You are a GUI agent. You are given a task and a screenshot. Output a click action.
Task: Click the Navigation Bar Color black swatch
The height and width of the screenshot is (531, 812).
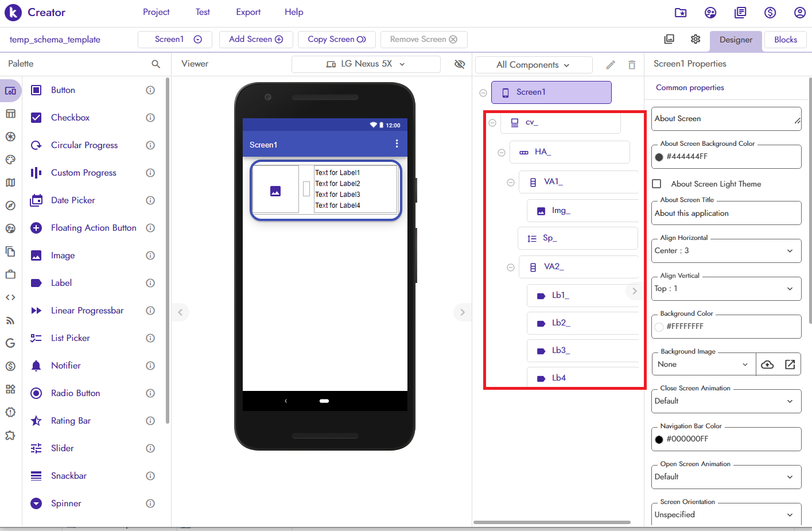659,439
